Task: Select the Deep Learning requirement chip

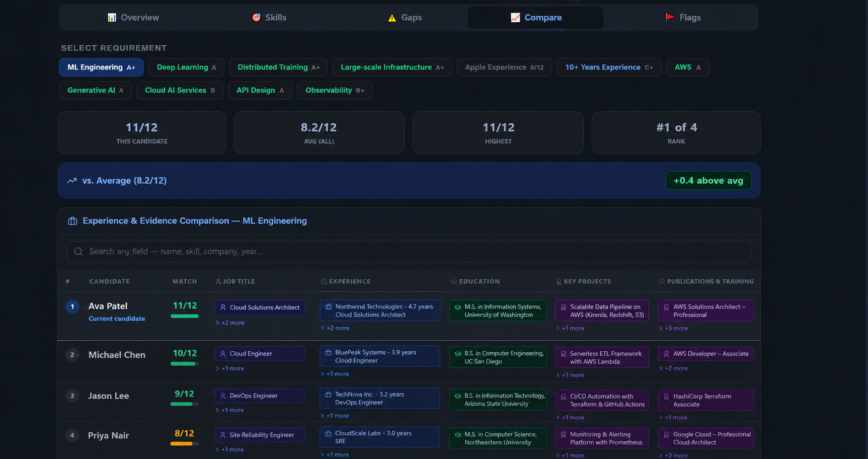Action: click(186, 67)
